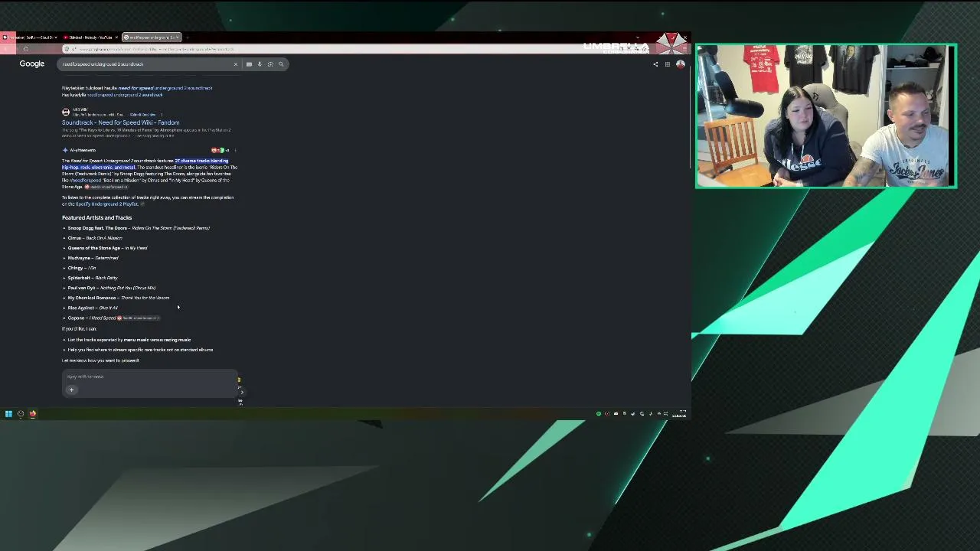Click the Snoop Dogg feat. The Doors entry

pos(139,228)
